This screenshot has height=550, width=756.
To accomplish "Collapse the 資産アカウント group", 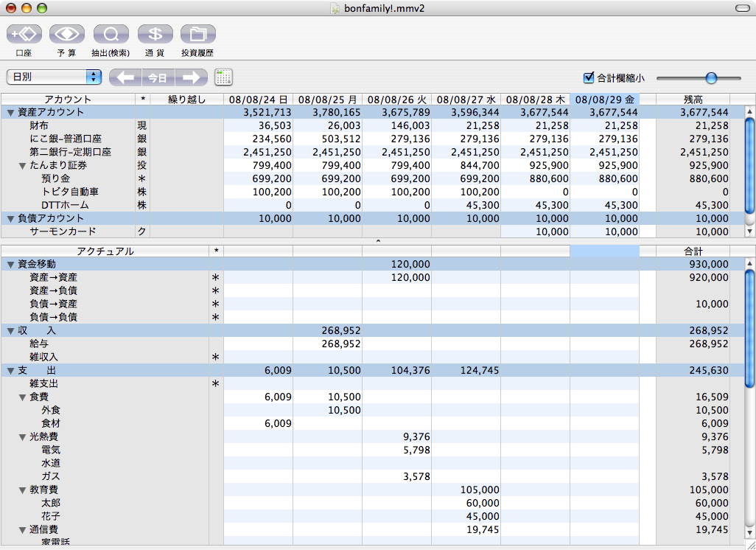I will (x=10, y=112).
